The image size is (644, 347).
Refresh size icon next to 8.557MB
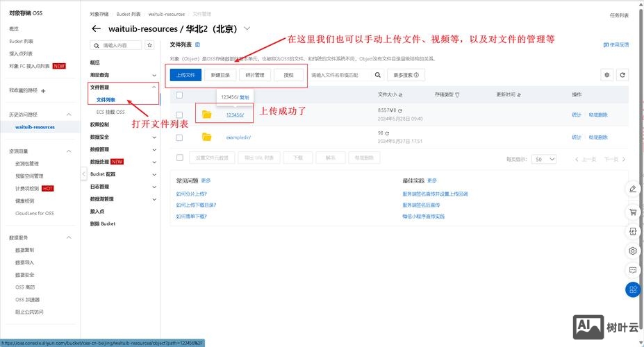point(400,111)
